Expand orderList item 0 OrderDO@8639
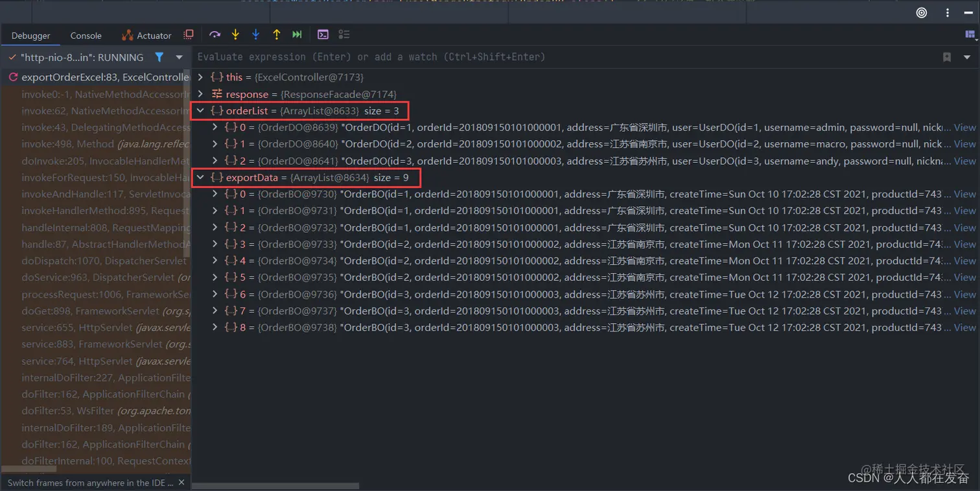Viewport: 980px width, 491px height. tap(215, 128)
